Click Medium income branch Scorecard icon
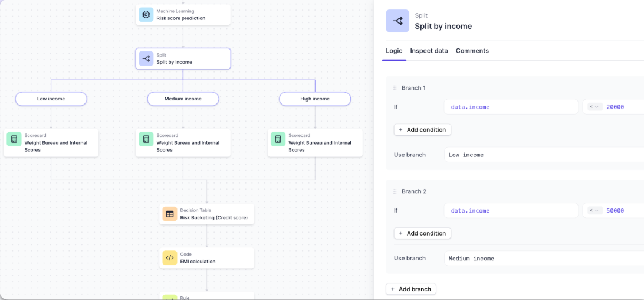The image size is (644, 300). click(x=146, y=139)
